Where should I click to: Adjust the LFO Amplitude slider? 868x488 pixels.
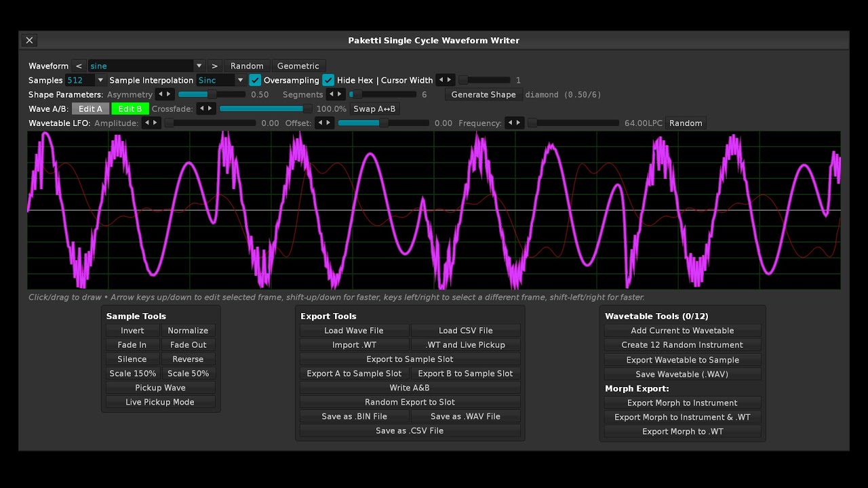click(x=211, y=123)
